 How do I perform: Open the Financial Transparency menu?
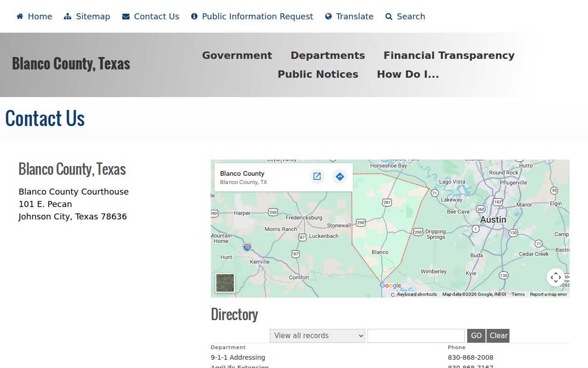click(x=449, y=55)
